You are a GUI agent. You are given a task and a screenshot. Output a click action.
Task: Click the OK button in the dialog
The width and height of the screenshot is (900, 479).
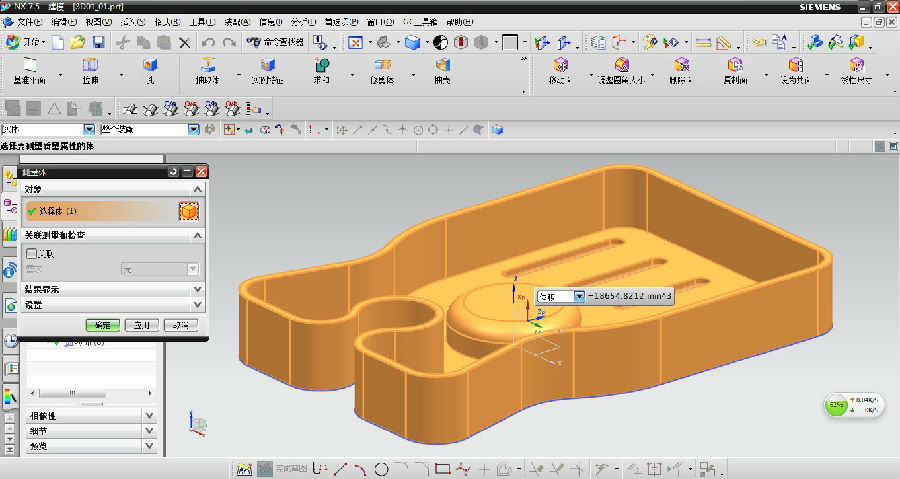tap(103, 325)
